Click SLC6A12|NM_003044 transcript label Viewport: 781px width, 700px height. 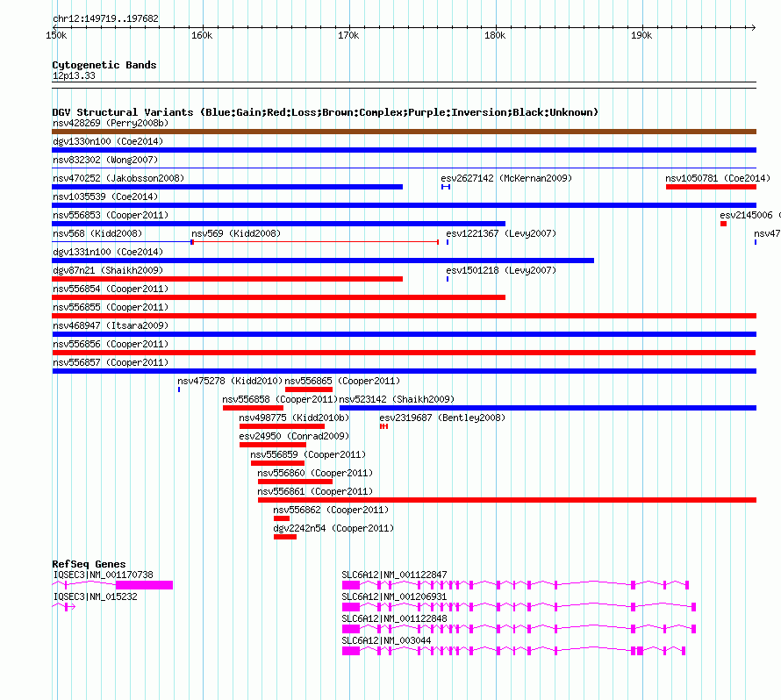[x=386, y=640]
